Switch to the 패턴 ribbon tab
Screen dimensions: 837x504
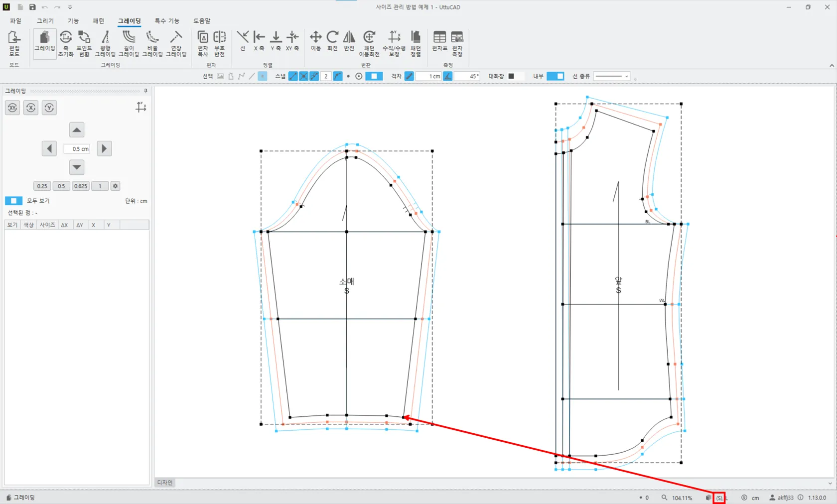(98, 21)
